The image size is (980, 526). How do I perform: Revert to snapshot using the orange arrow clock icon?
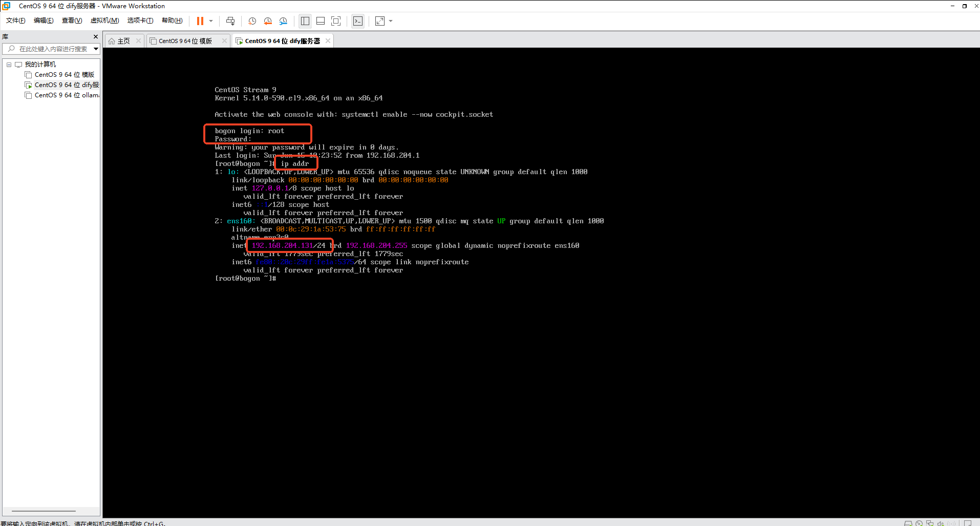[268, 21]
